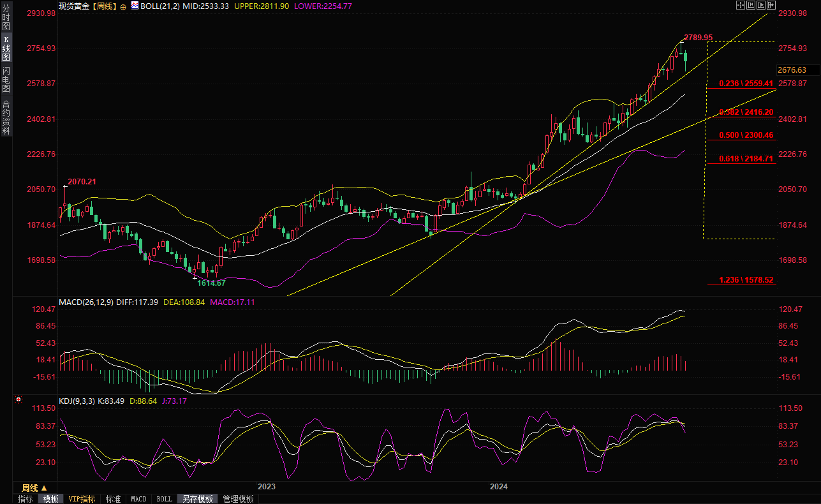Open the 合约资料 sidebar tab
The image size is (821, 504).
(x=6, y=117)
